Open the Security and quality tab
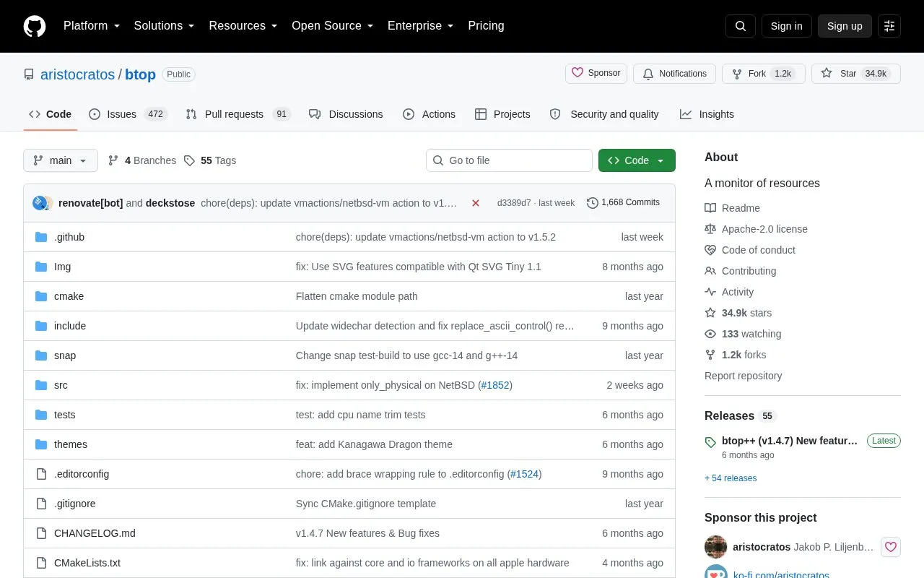 604,114
